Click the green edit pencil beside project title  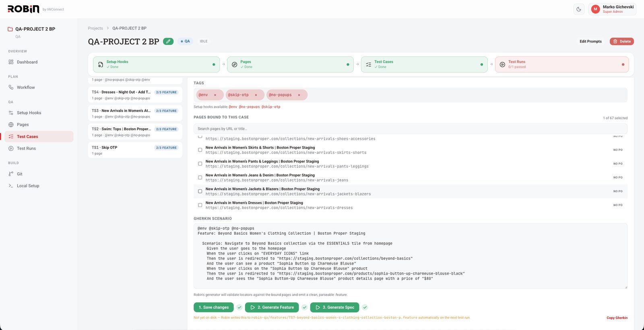[x=168, y=41]
